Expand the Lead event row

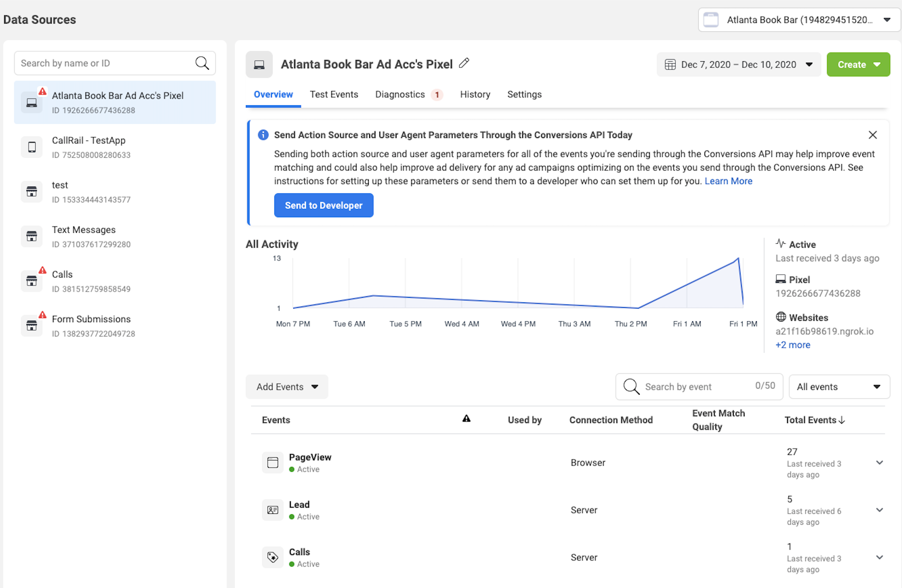pyautogui.click(x=880, y=510)
